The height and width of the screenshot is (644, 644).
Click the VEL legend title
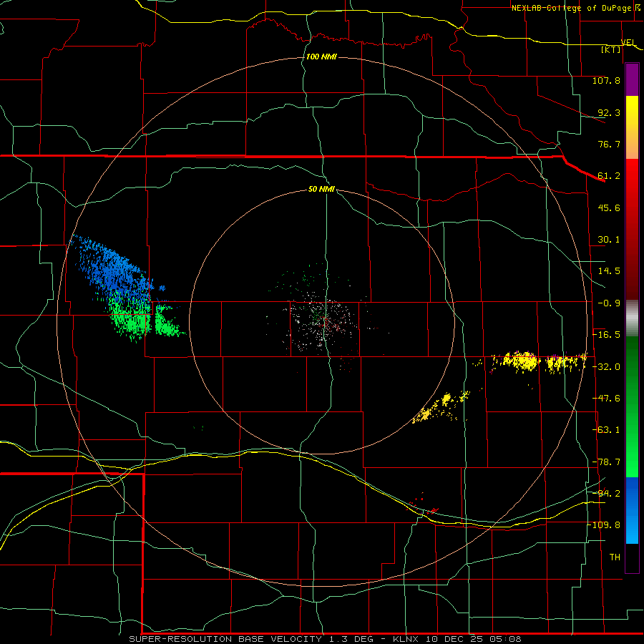pyautogui.click(x=628, y=42)
